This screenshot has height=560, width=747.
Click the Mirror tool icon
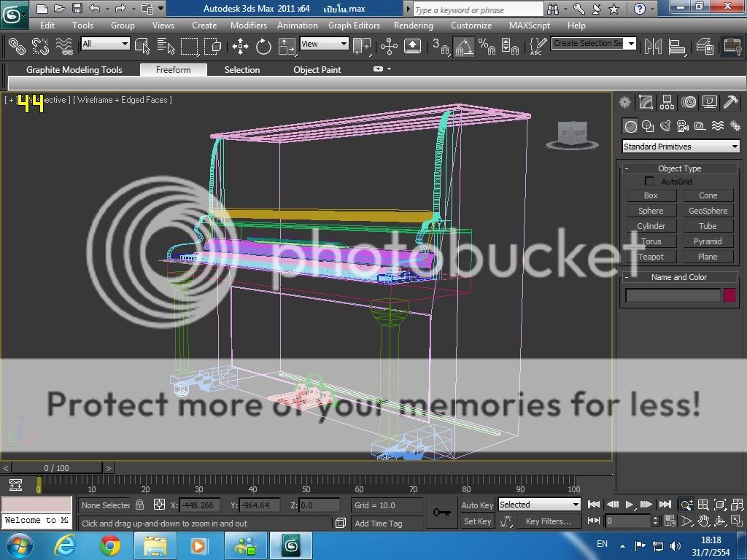[x=653, y=46]
